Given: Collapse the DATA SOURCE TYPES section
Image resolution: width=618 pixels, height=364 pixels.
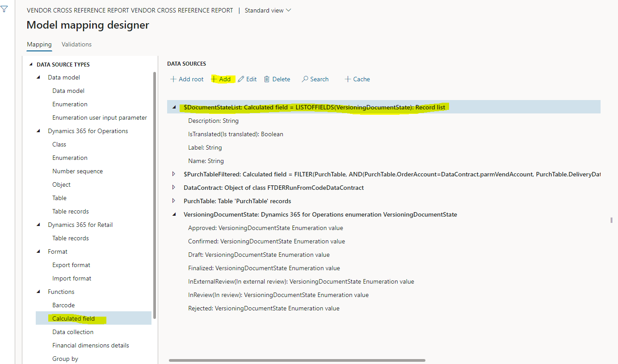Looking at the screenshot, I should pos(31,64).
